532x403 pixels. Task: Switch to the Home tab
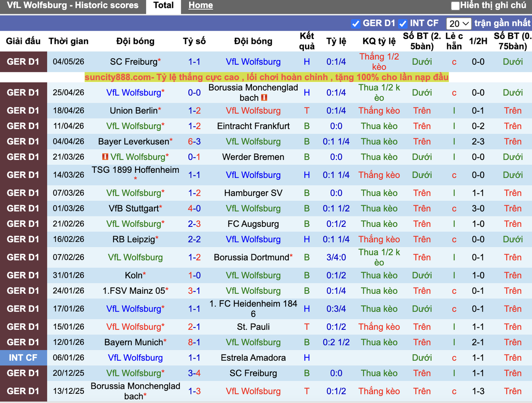201,5
